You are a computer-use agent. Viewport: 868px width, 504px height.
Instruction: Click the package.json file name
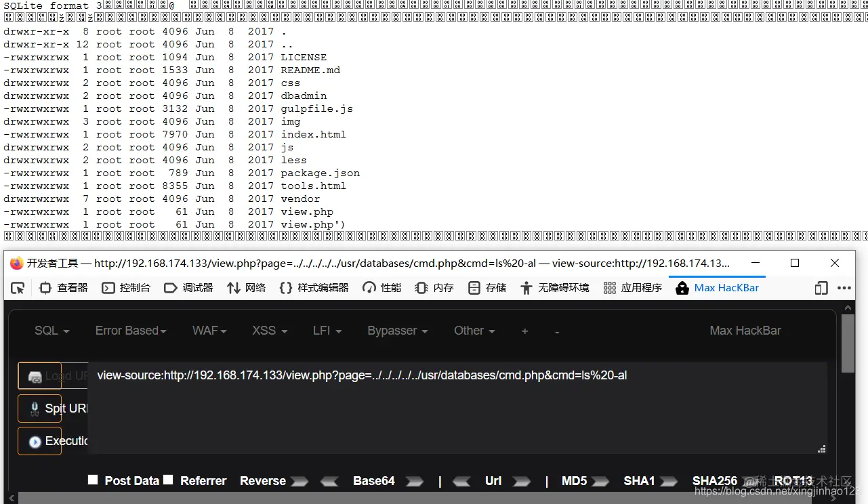321,173
